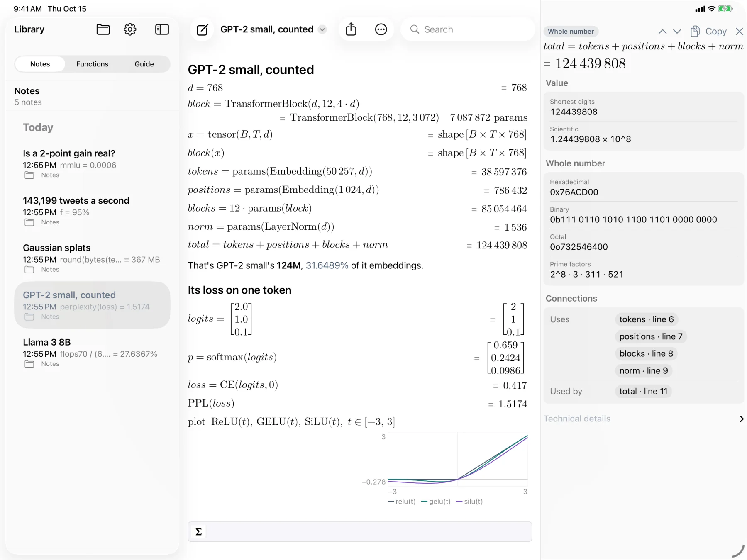Screen dimensions: 747x560
Task: Click folder icon under Llama 3 8B note
Action: pyautogui.click(x=29, y=364)
